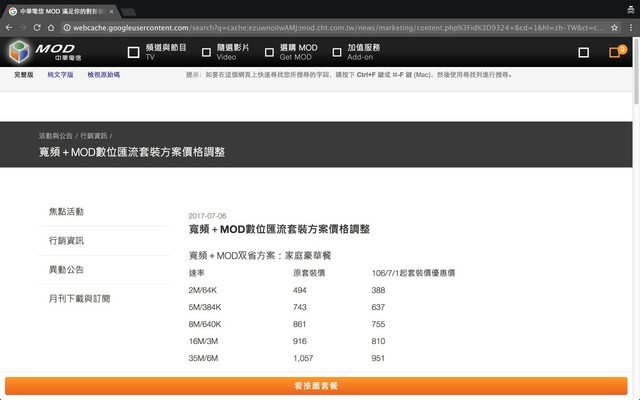Image resolution: width=640 pixels, height=400 pixels.
Task: Click the MOD 中華電信 logo
Action: click(45, 51)
